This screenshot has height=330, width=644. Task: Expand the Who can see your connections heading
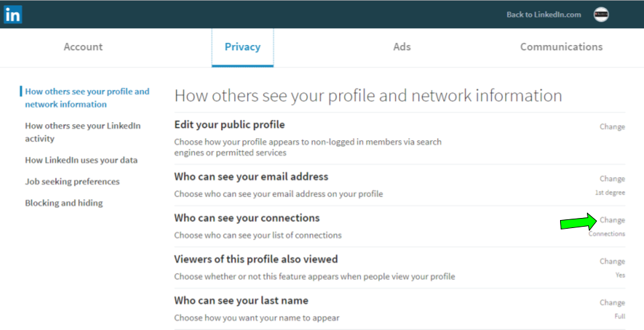pos(246,218)
